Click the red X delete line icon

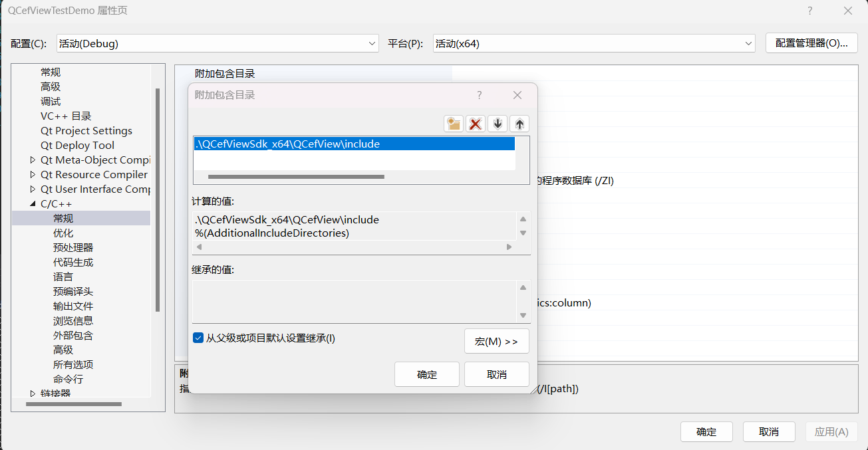[475, 124]
